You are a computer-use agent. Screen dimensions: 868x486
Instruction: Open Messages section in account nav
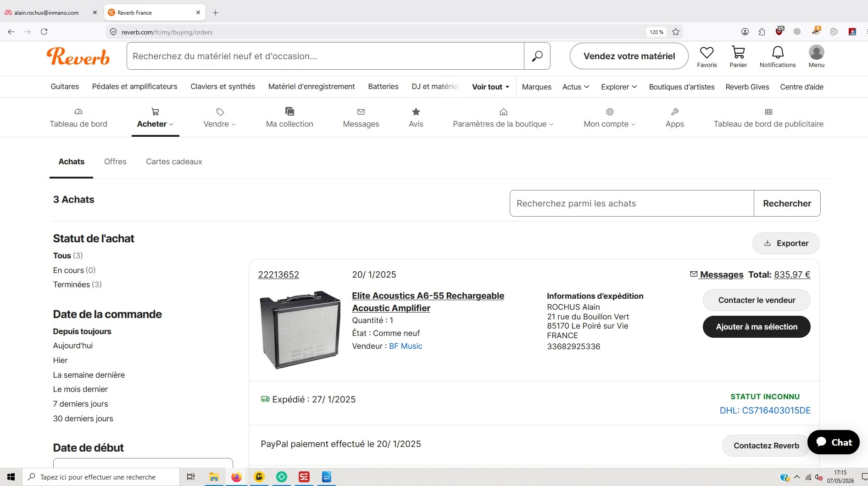tap(361, 118)
